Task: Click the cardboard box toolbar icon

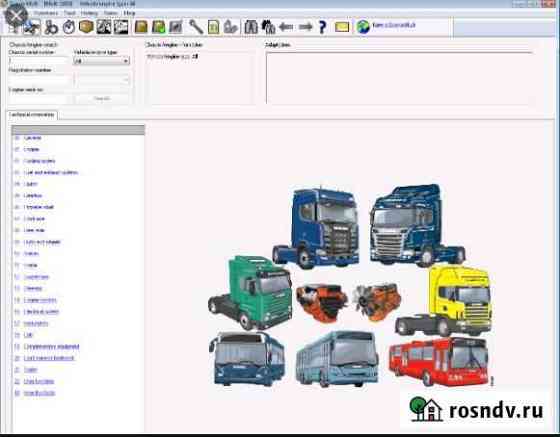Action: (86, 27)
